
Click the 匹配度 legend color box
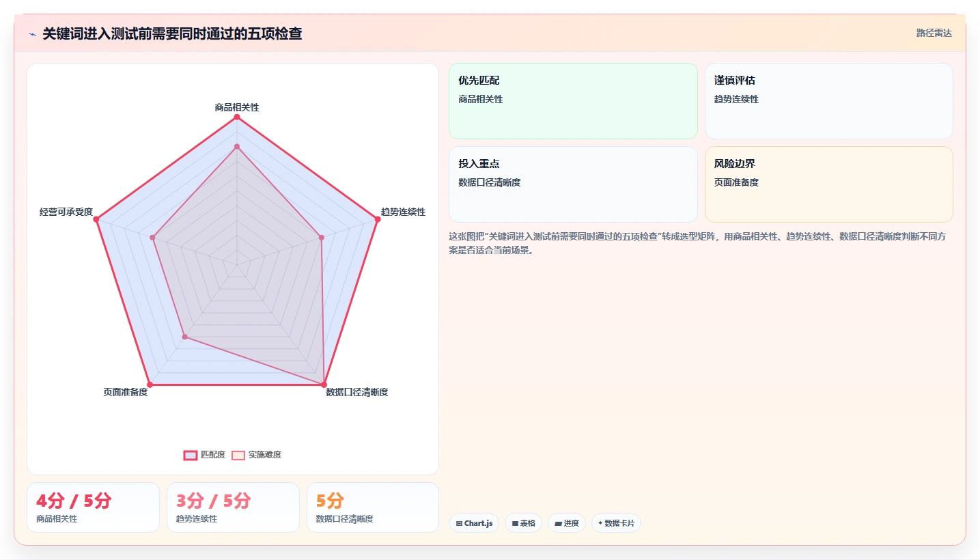pyautogui.click(x=191, y=456)
